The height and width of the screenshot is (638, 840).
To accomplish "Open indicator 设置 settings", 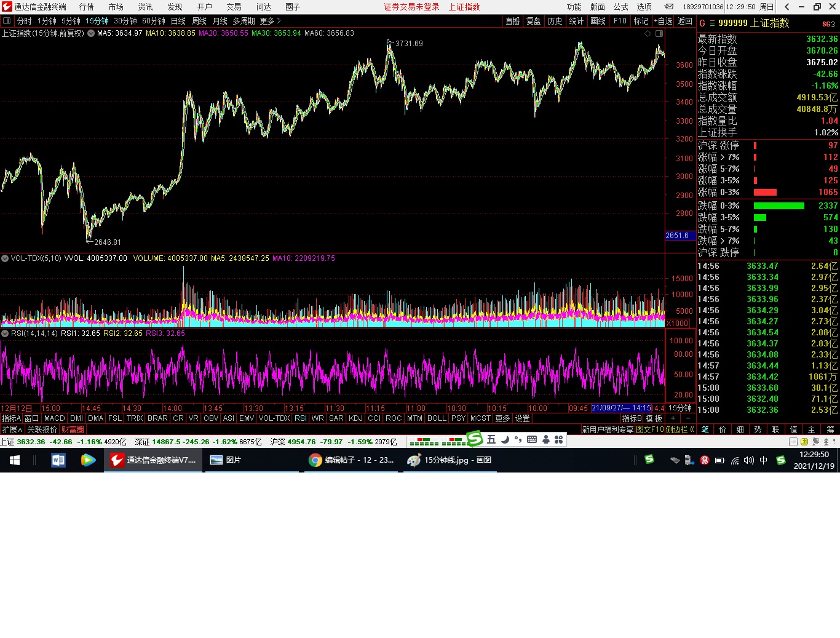I will tap(523, 418).
